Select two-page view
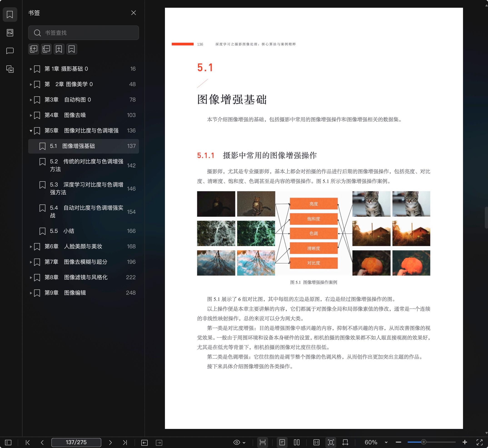Screen dimensions: 488x448 coord(297,442)
